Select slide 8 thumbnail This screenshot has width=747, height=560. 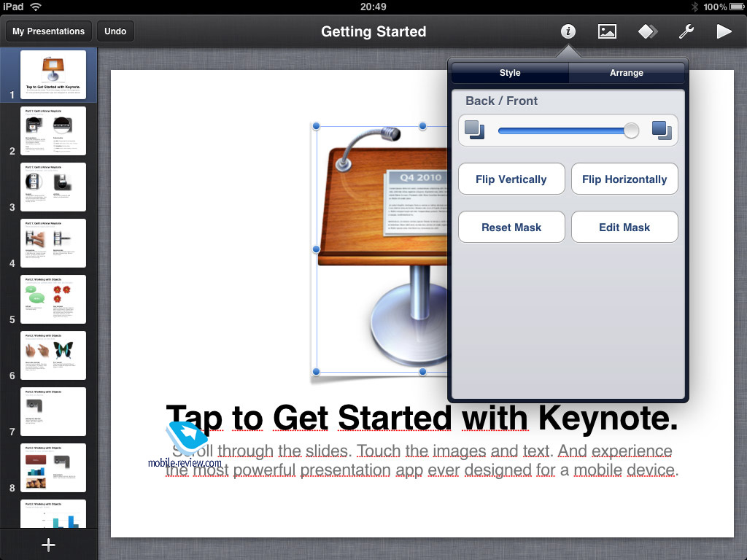coord(53,468)
